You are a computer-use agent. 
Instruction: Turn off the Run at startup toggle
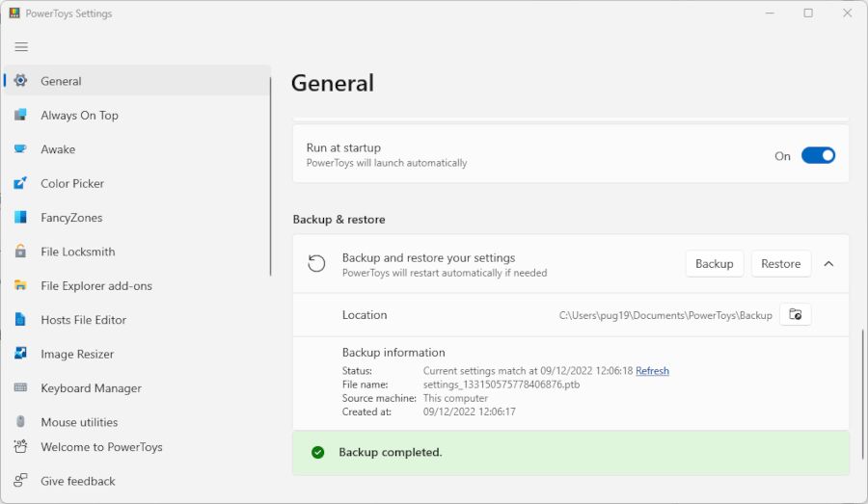pos(818,155)
